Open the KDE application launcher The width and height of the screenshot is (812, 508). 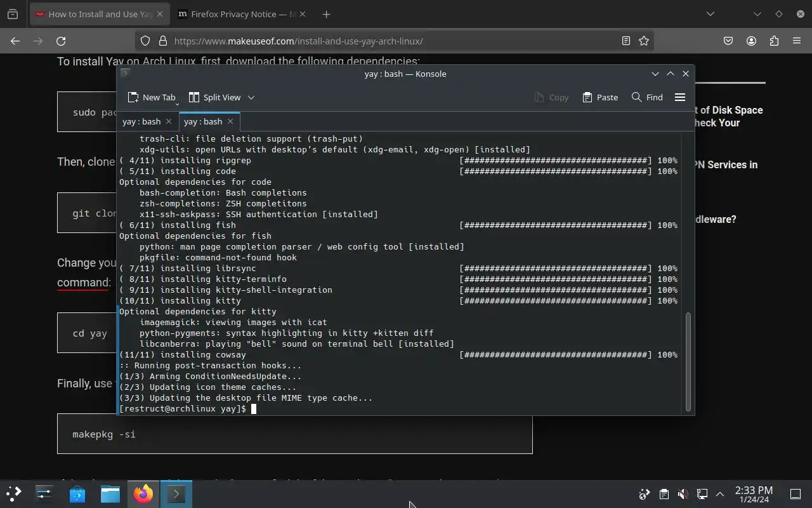click(14, 493)
